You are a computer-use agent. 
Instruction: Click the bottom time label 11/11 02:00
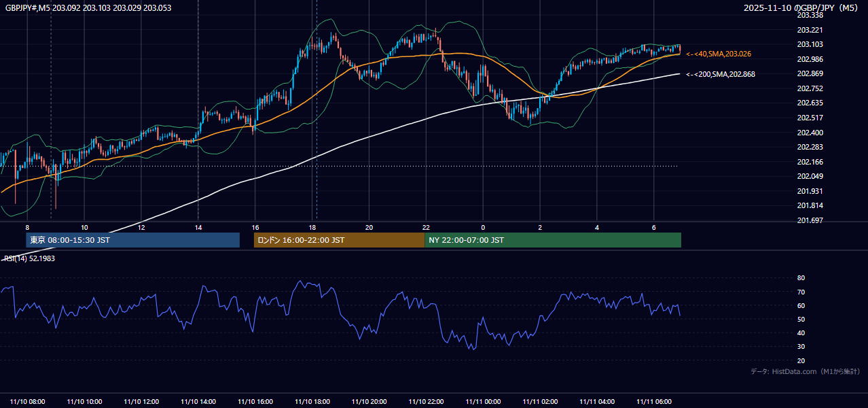tap(540, 402)
